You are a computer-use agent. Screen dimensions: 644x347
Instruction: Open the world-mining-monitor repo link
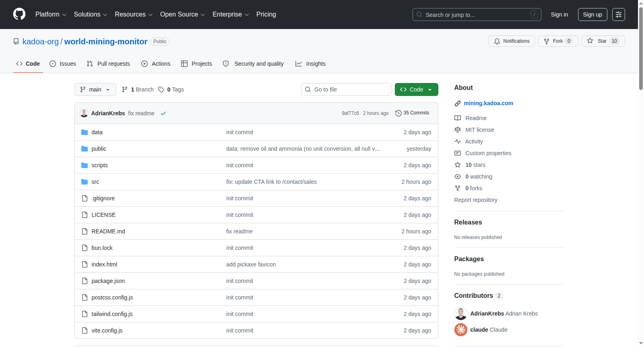coord(106,42)
